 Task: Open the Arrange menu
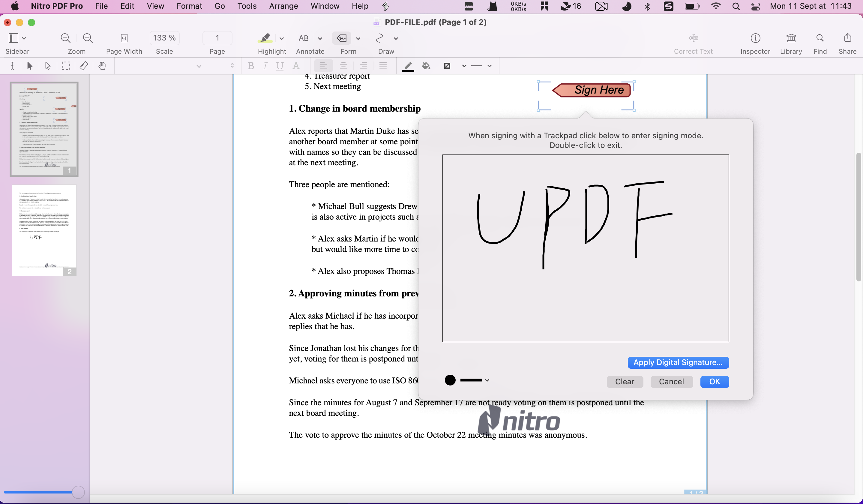pyautogui.click(x=283, y=6)
